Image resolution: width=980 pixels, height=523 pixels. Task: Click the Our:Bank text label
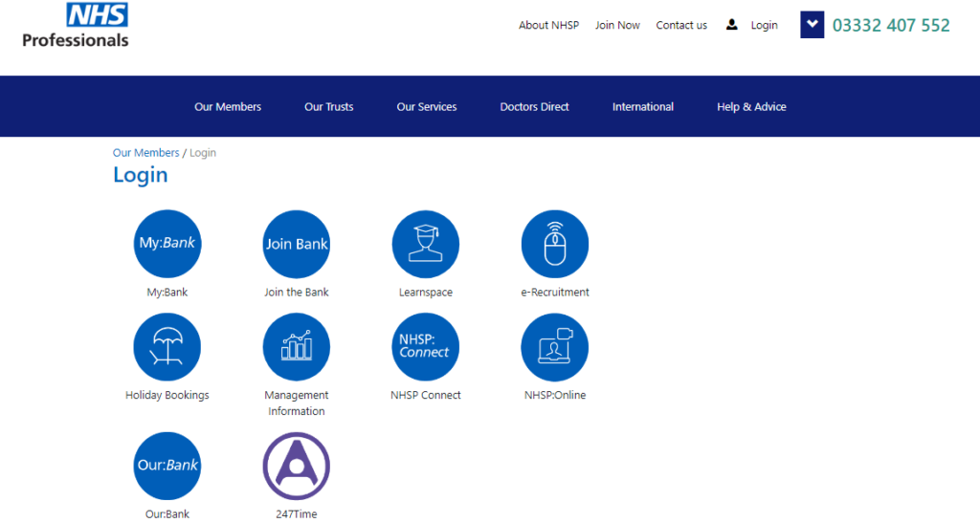(x=167, y=514)
